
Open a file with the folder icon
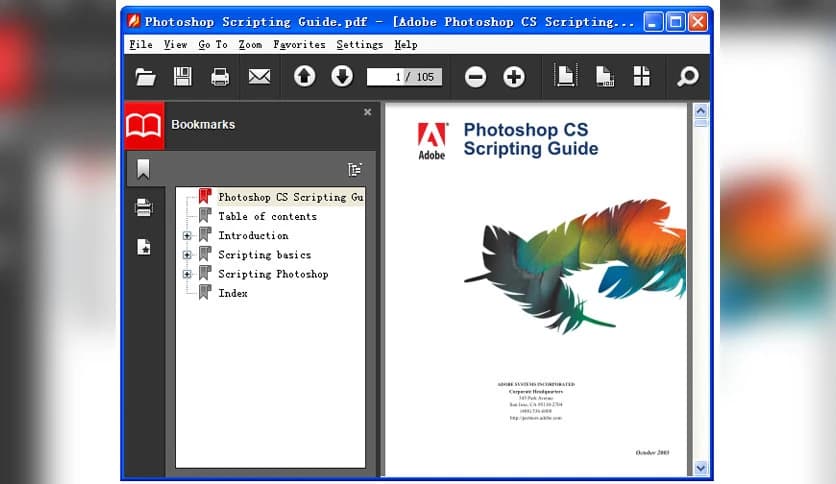145,77
